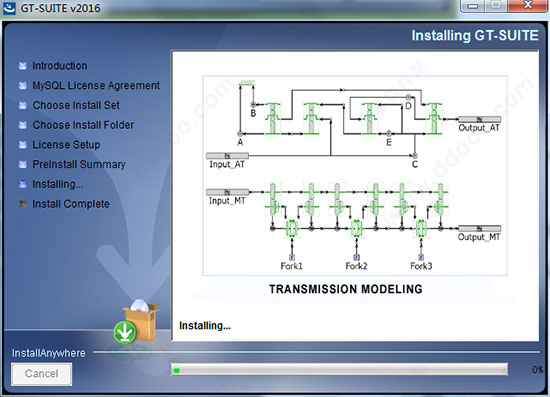Click the Choose Install Folder bullet icon
550x397 pixels.
click(23, 125)
